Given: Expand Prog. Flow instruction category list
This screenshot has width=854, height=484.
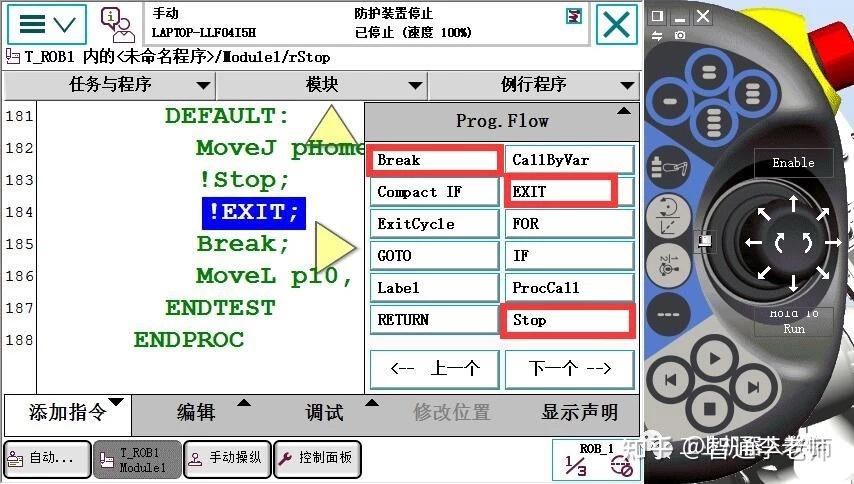Looking at the screenshot, I should coord(502,121).
